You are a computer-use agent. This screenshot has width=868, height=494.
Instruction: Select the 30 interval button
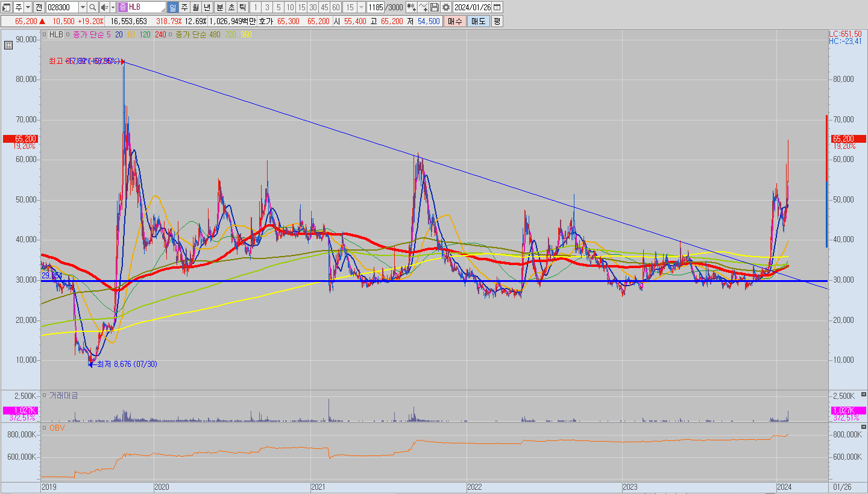point(312,7)
